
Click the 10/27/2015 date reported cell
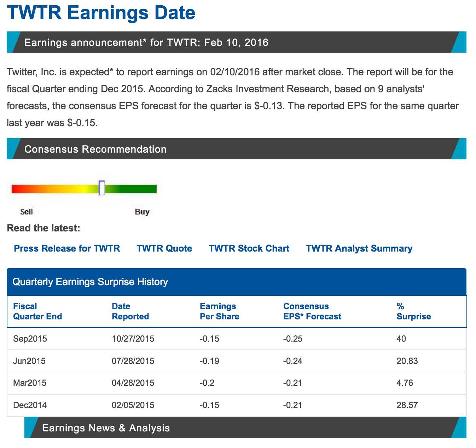[x=133, y=339]
